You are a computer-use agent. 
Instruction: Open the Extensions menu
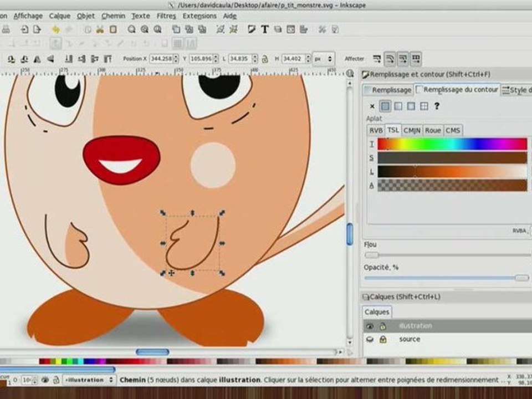pyautogui.click(x=199, y=16)
